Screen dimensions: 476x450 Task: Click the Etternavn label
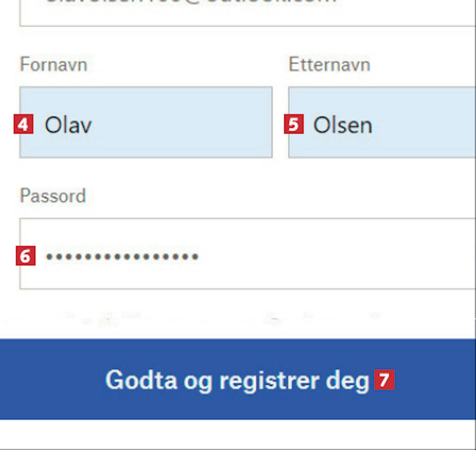coord(329,64)
